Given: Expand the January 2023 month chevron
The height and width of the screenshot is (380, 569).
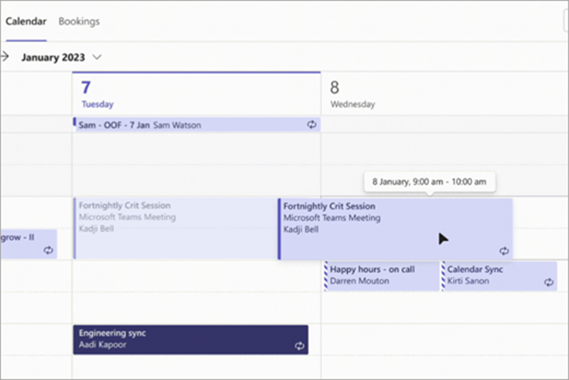Looking at the screenshot, I should click(x=97, y=57).
